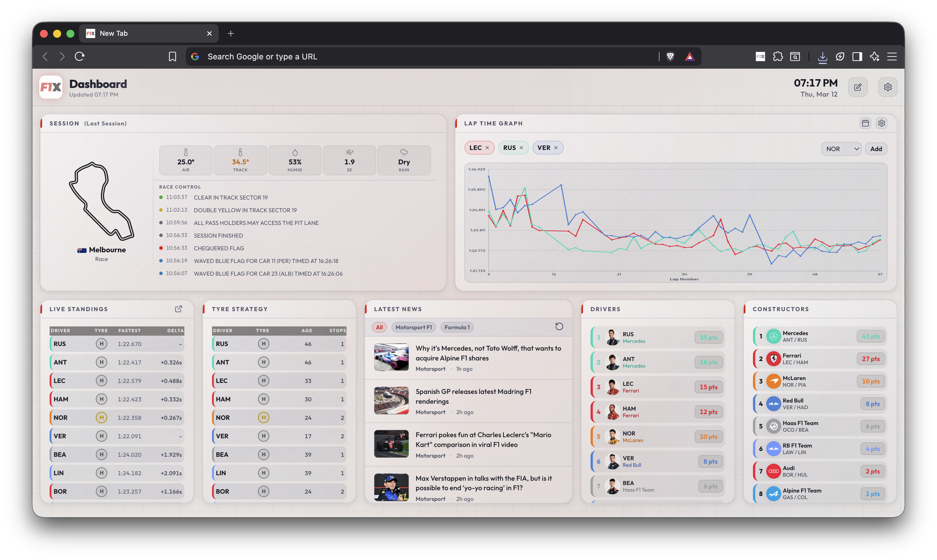Toggle the browser sidebar panel
The image size is (937, 560).
point(857,57)
